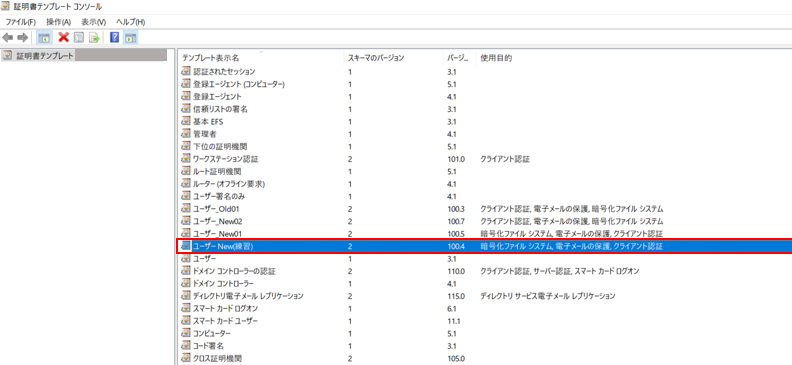Image resolution: width=792 pixels, height=365 pixels.
Task: Click the icon of 信頼リストの署名 template
Action: click(x=186, y=109)
